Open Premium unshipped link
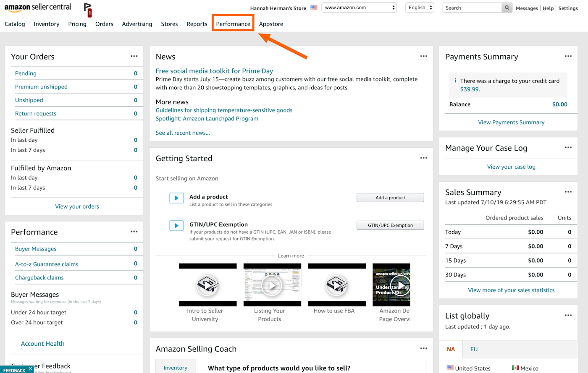 (41, 87)
